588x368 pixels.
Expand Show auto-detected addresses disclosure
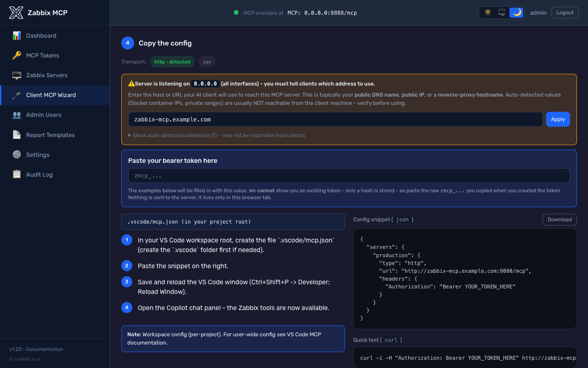[x=216, y=135]
